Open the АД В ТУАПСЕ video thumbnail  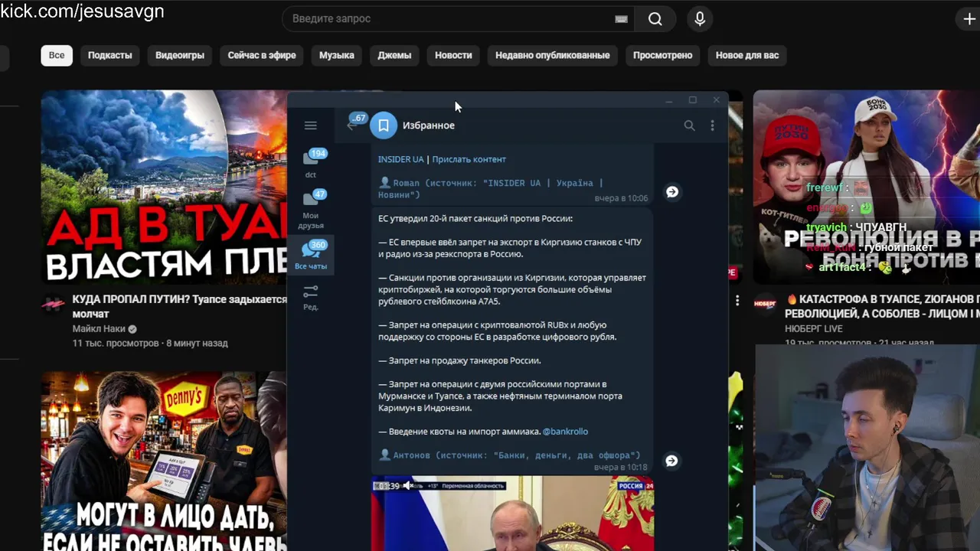click(164, 187)
